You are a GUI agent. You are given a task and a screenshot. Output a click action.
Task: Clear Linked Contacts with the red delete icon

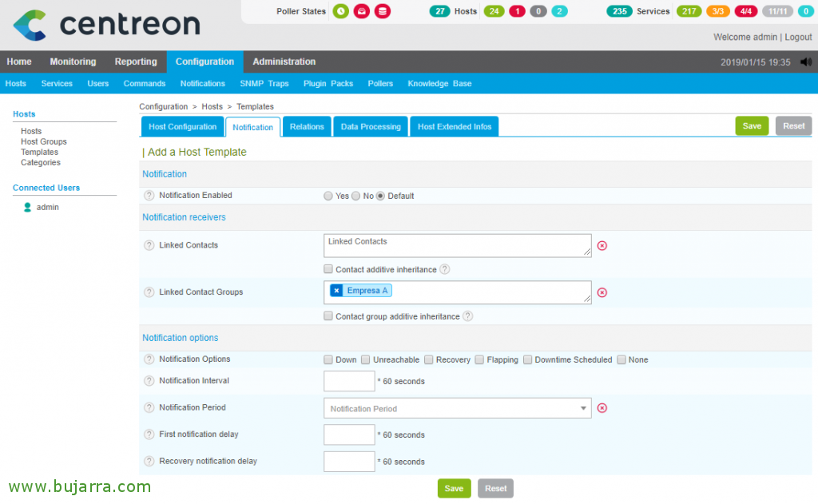(602, 245)
